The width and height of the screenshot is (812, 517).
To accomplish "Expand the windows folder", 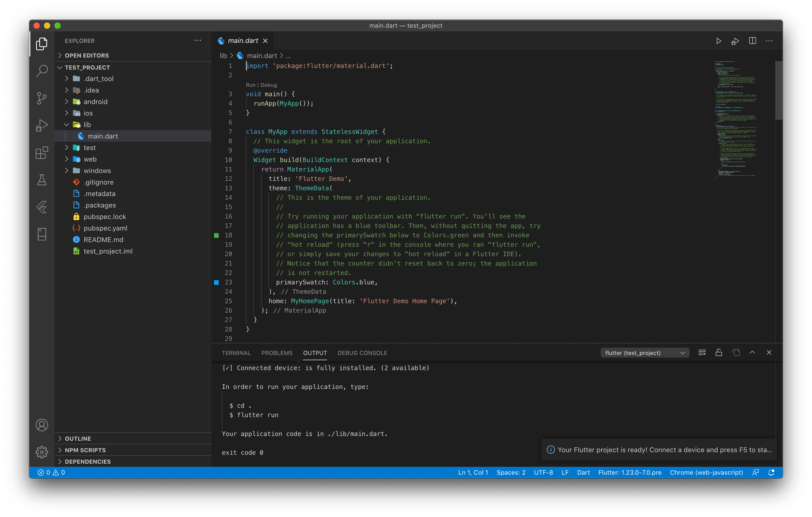I will pos(133,170).
